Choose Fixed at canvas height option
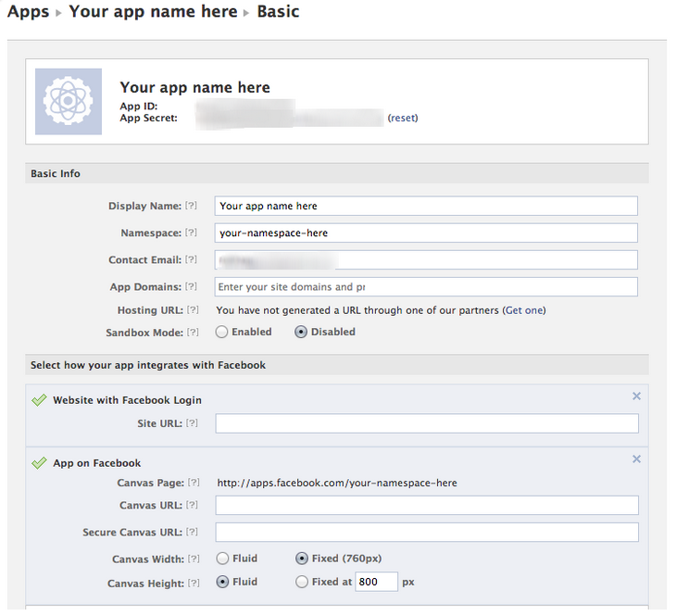The height and width of the screenshot is (616, 676). [x=302, y=582]
